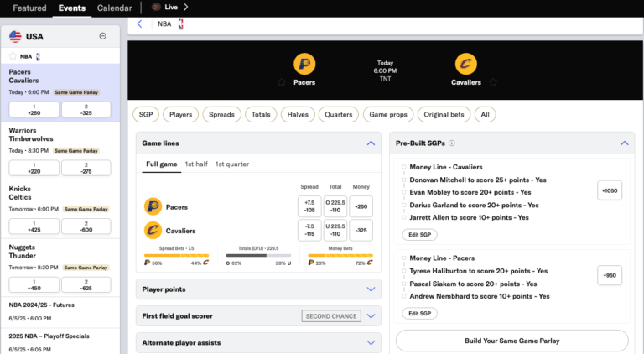
Task: Filter markets by Quarters
Action: pos(339,115)
